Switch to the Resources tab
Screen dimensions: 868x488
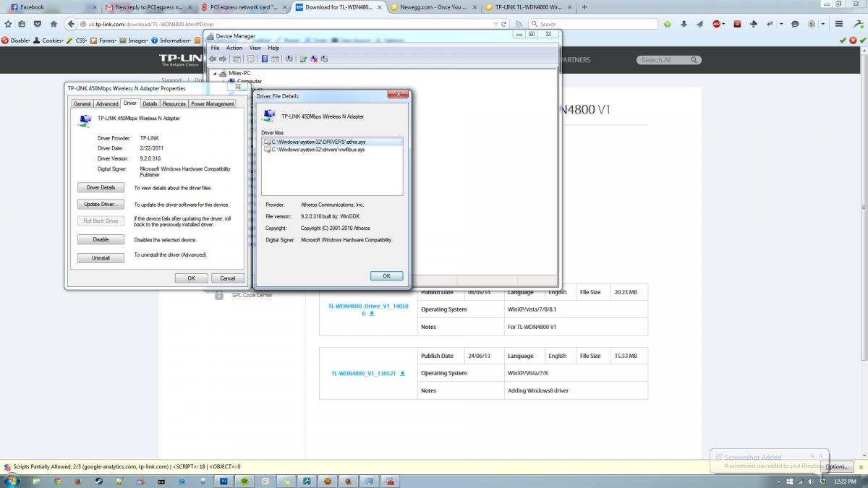pyautogui.click(x=174, y=104)
